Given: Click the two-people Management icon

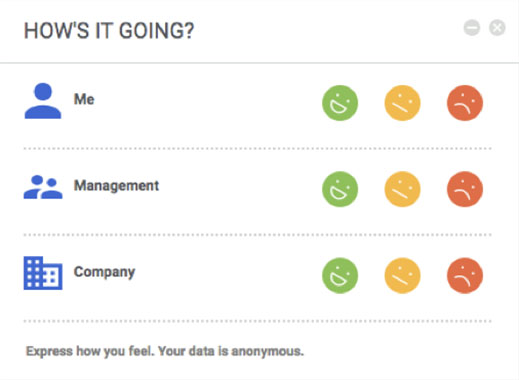Looking at the screenshot, I should point(43,187).
